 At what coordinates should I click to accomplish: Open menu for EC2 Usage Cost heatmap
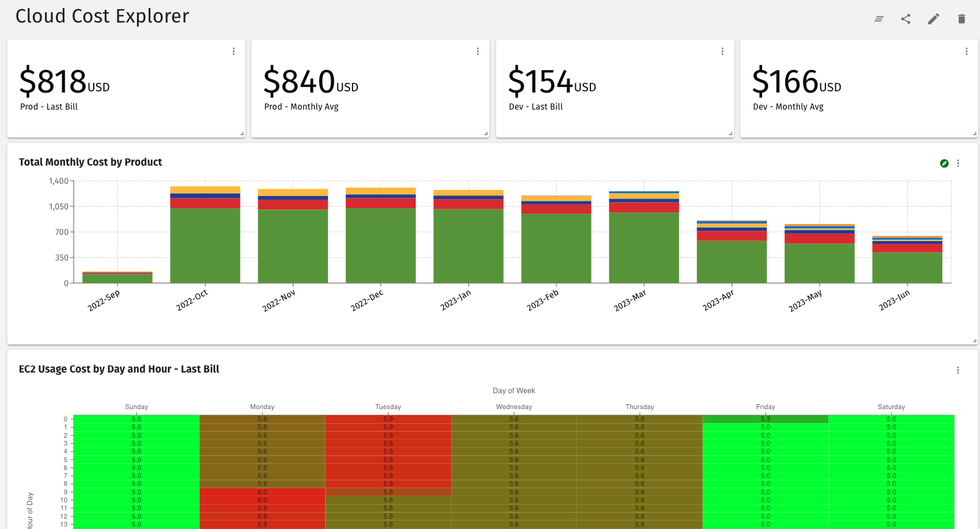point(958,370)
